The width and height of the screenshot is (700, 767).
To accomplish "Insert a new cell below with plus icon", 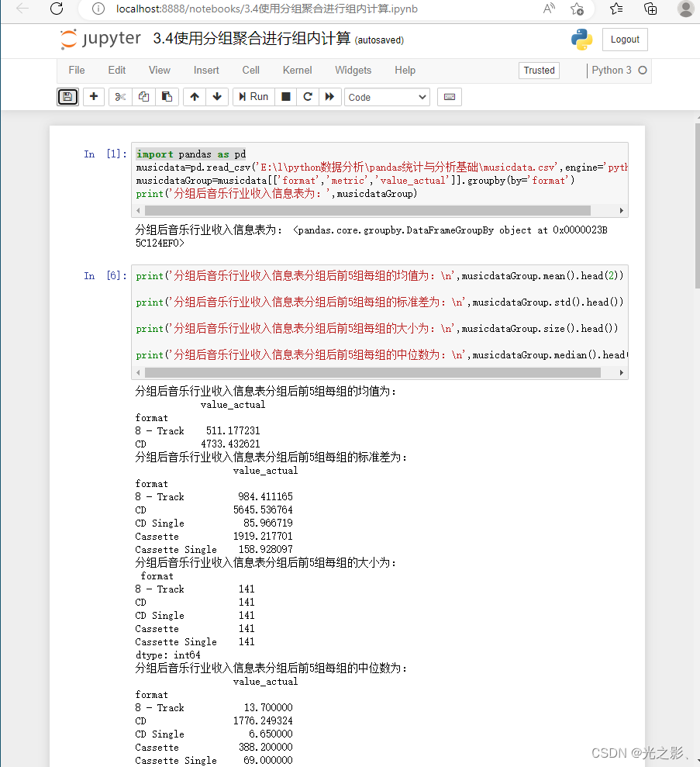I will coord(93,96).
